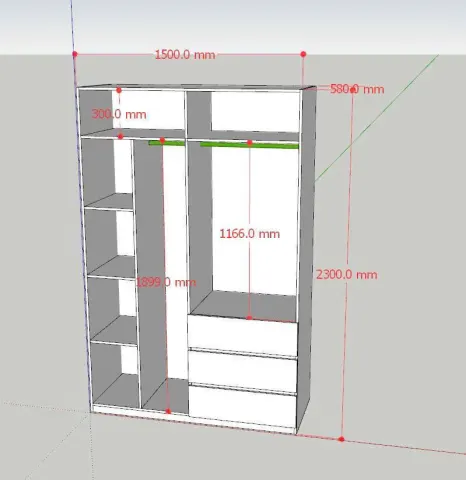
Task: Select the middle drawer front
Action: 243,371
